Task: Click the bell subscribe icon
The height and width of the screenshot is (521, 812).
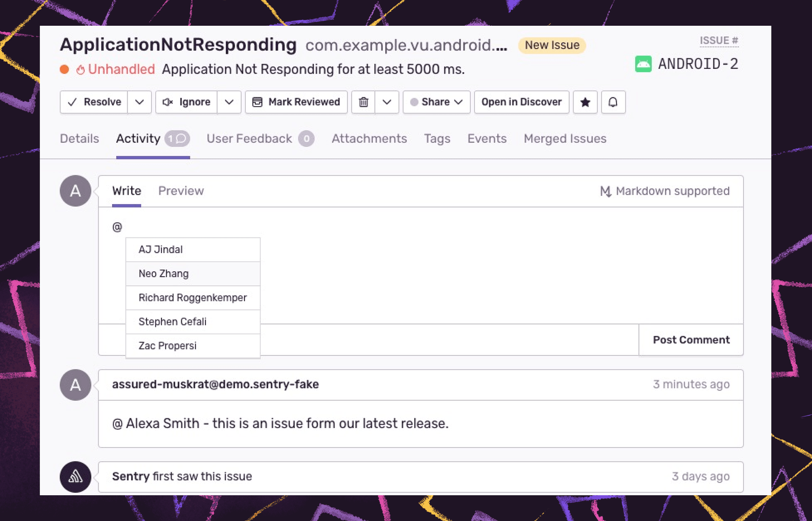Action: coord(613,102)
